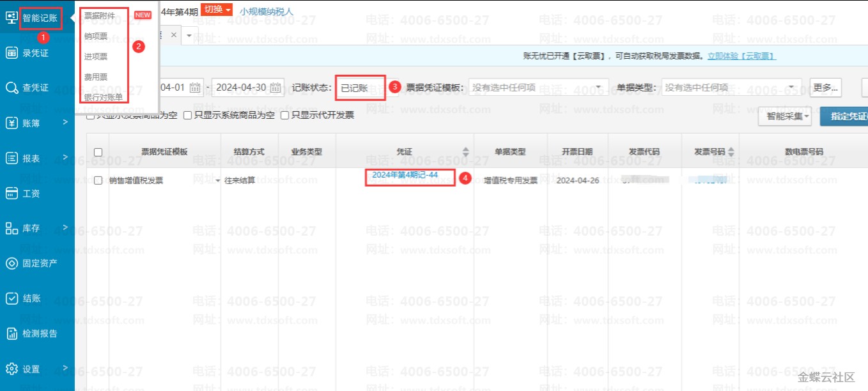Viewport: 868px width, 391px height.
Task: Open voucher link 2024年第4期记-44
Action: [405, 175]
